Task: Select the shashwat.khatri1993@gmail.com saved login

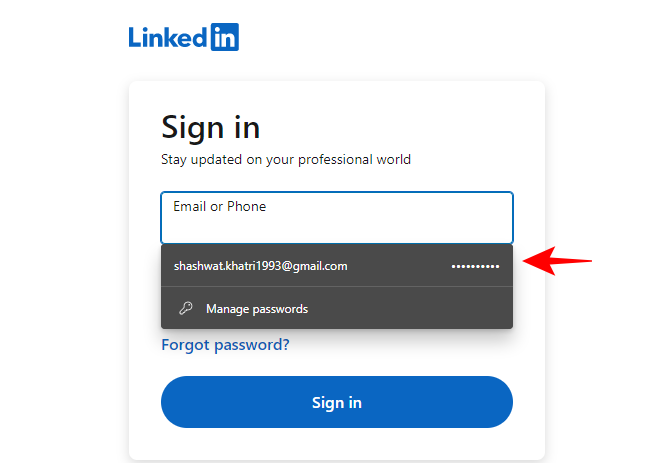Action: click(x=260, y=266)
